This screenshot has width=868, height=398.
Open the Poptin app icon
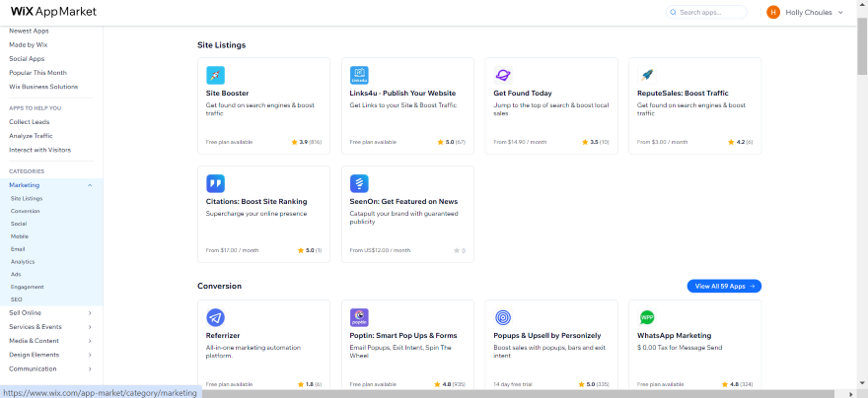click(x=359, y=318)
